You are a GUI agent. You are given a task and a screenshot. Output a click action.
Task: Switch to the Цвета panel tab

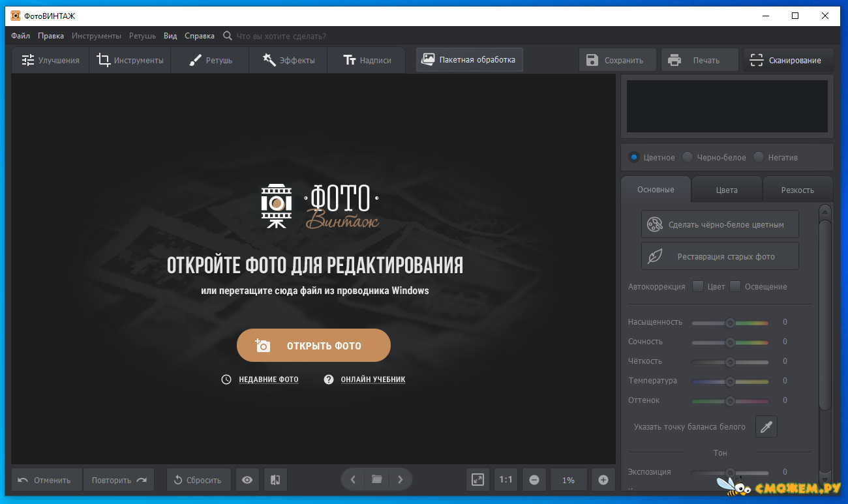pyautogui.click(x=727, y=190)
